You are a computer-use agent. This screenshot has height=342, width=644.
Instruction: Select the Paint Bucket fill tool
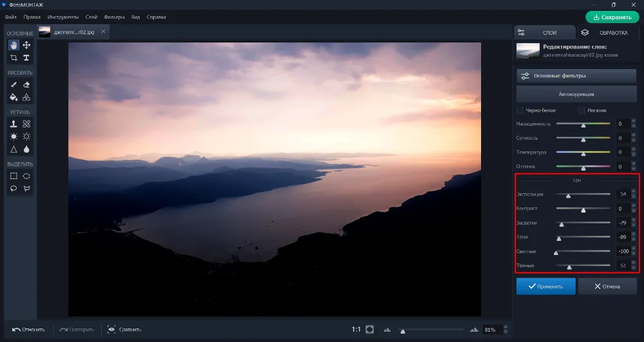pyautogui.click(x=14, y=97)
